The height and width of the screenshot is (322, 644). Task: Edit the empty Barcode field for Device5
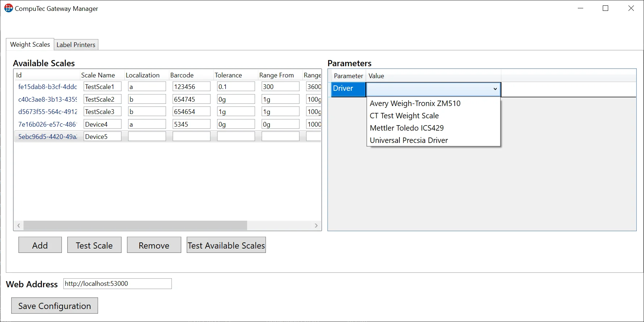(x=191, y=137)
